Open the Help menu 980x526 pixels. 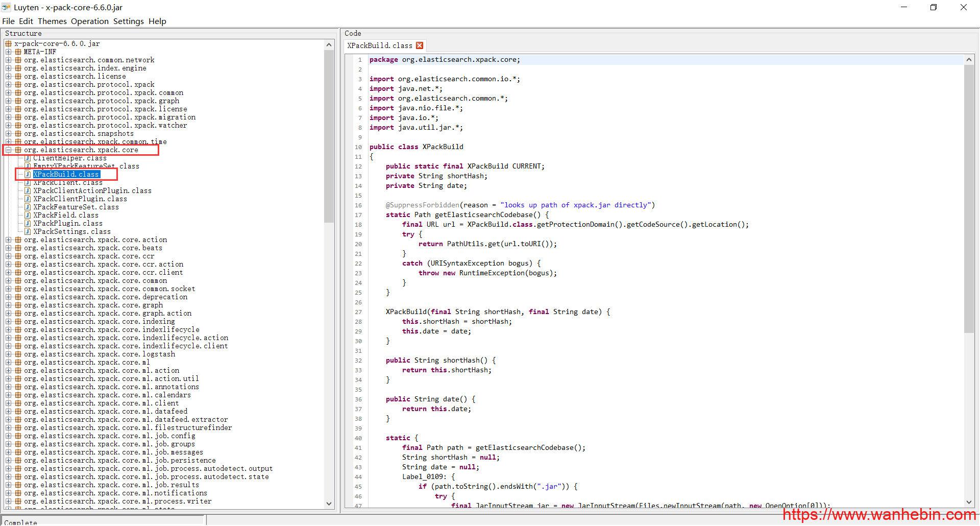pos(158,21)
